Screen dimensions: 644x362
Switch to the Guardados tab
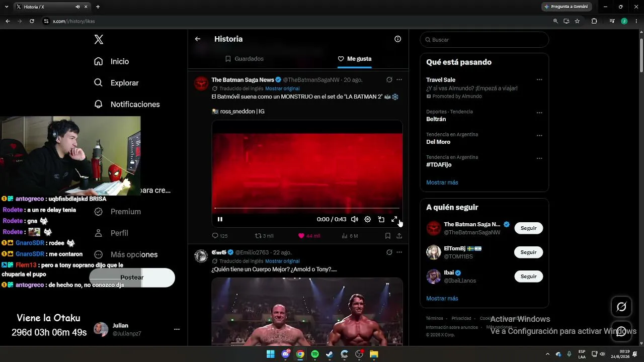244,59
